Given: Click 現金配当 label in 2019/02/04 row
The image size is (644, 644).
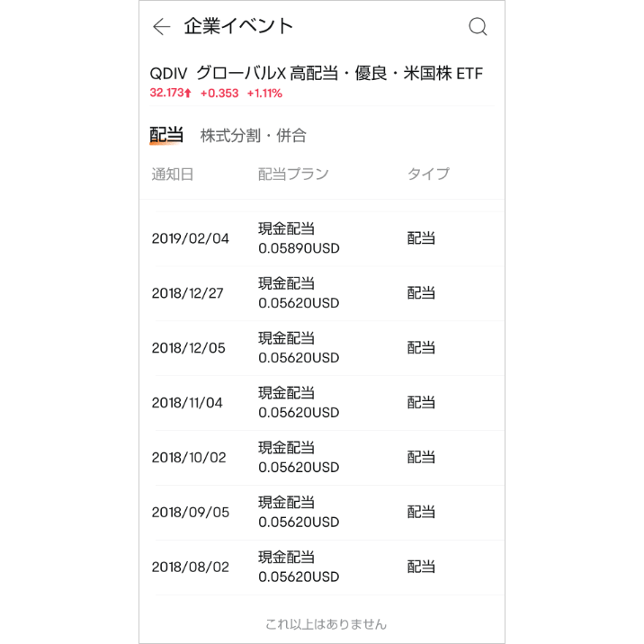Looking at the screenshot, I should click(287, 228).
